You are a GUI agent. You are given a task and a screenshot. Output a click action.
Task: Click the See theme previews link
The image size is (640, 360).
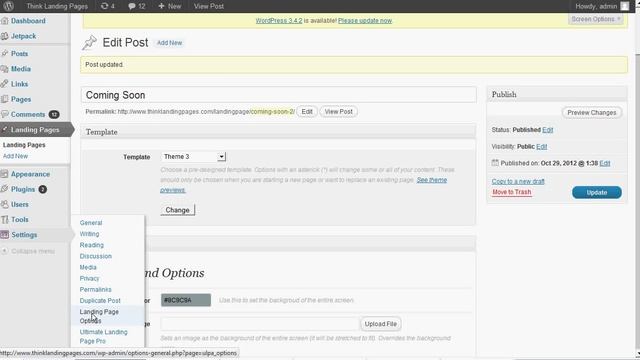pos(304,185)
